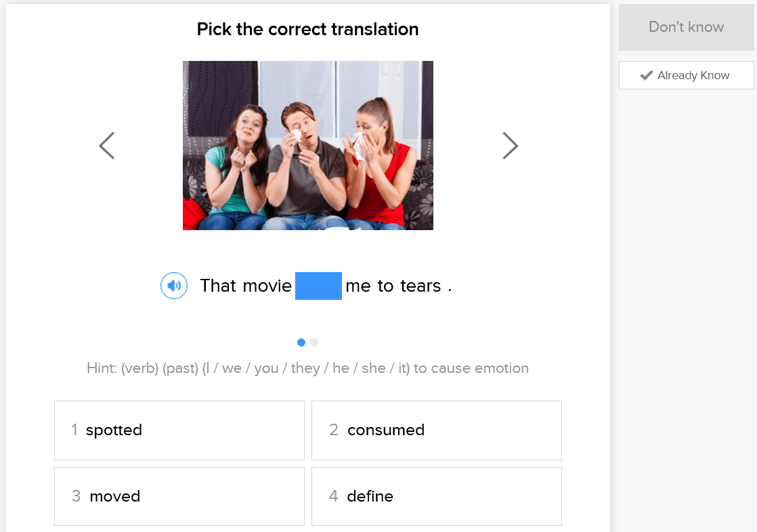Click the word "movie" in the sentence

267,286
